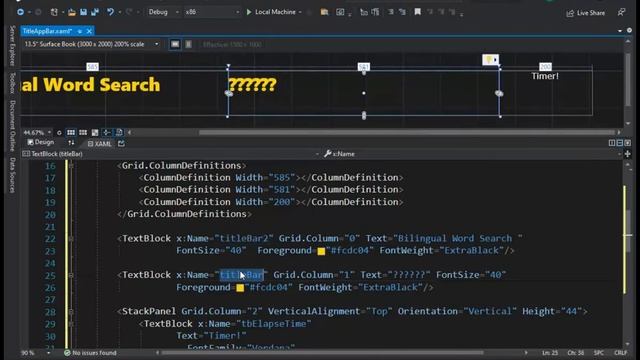Swap the Design and XAML panes
Image resolution: width=640 pixels, height=360 pixels.
click(x=71, y=143)
